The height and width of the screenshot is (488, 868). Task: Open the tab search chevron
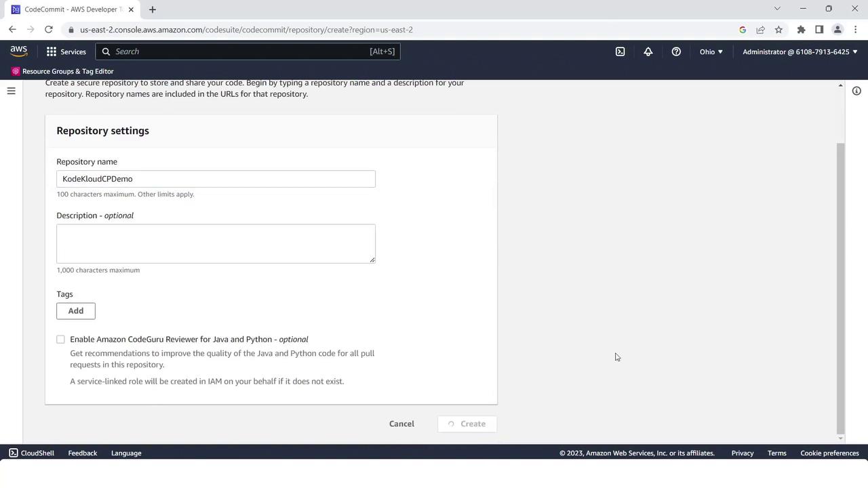point(777,9)
